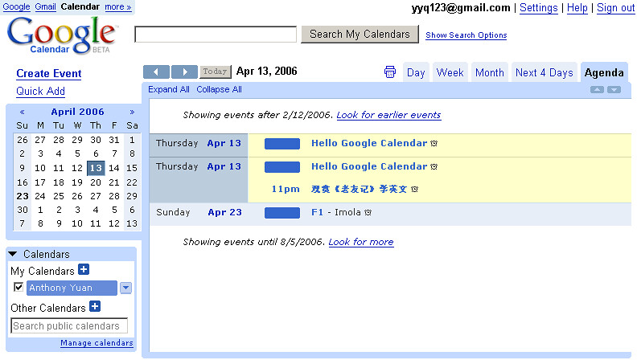This screenshot has width=637, height=364.
Task: Click the Google link in top bar
Action: (16, 7)
